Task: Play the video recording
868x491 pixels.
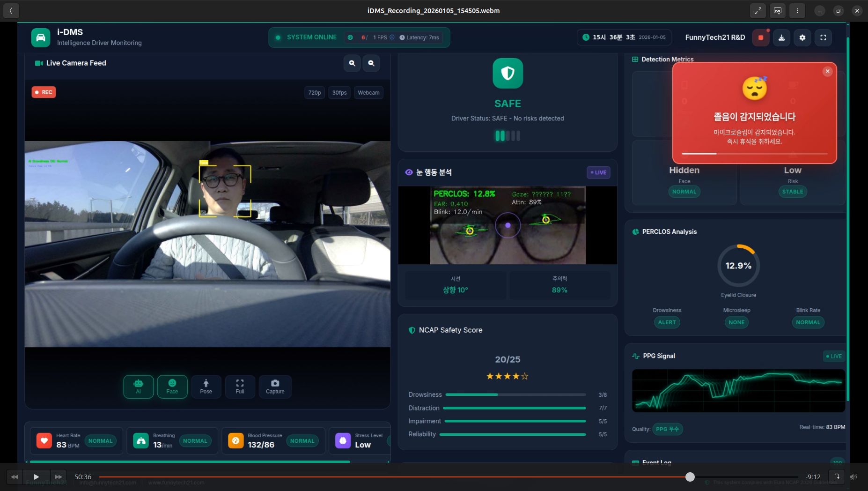Action: coord(36,477)
